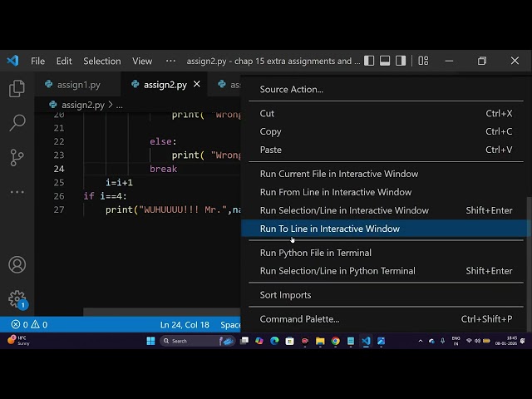
Task: Open the Manage gear icon
Action: point(17,299)
